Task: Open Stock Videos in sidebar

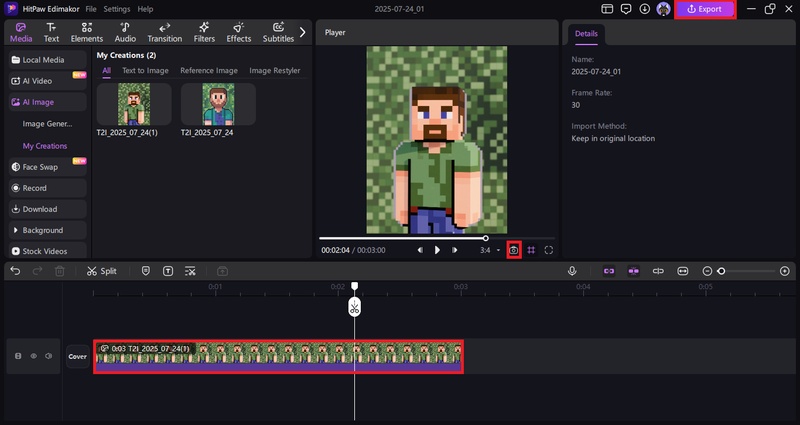Action: 47,251
